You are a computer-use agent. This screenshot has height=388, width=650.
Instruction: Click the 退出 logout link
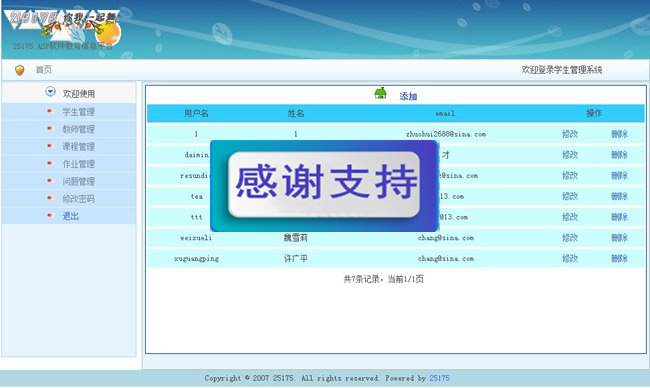pos(70,216)
